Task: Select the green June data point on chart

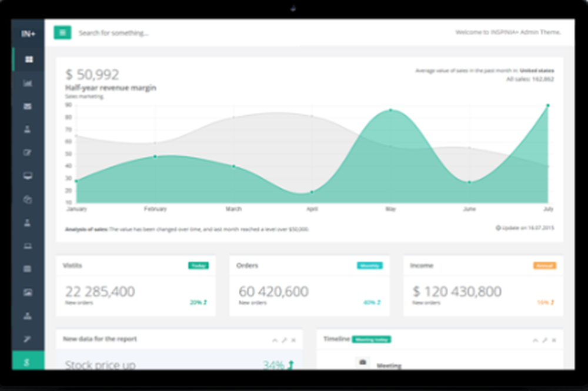Action: click(469, 183)
